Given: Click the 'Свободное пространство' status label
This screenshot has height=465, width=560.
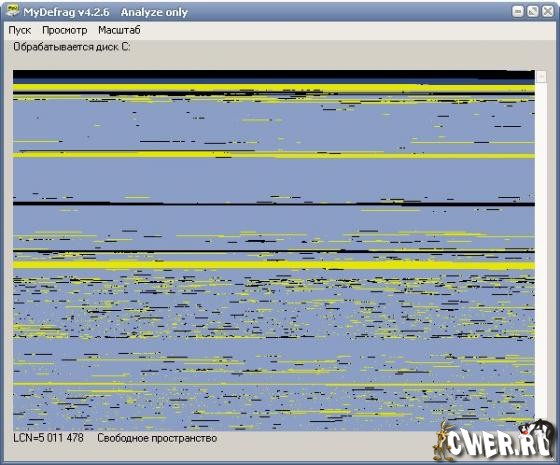Looking at the screenshot, I should [x=157, y=438].
